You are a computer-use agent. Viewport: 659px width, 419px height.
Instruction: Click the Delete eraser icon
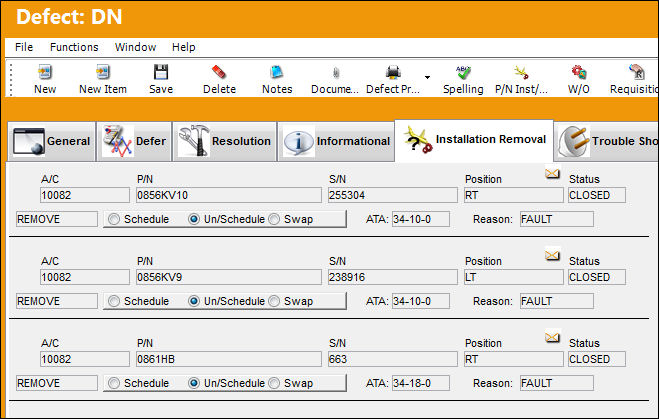[219, 72]
